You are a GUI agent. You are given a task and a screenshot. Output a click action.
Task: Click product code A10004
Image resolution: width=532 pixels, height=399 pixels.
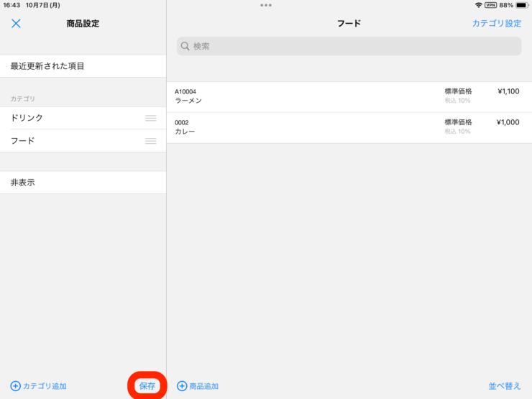pyautogui.click(x=185, y=91)
